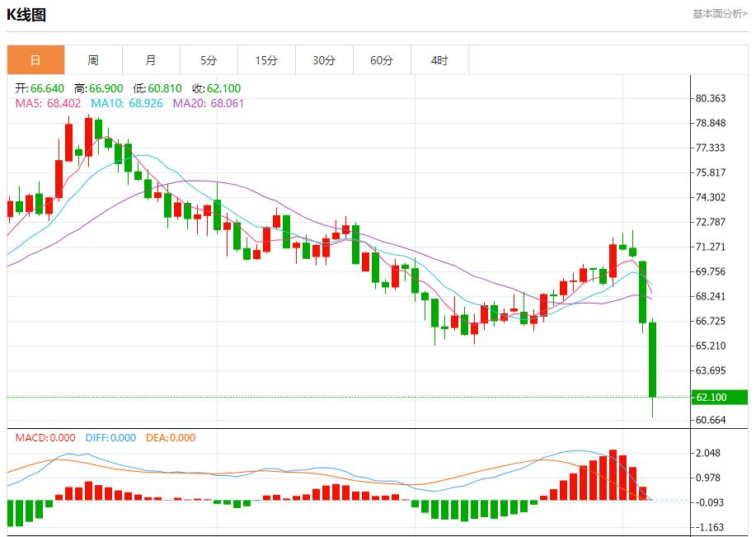Click the K线图 panel title
Viewport: 756px width, 537px height.
pyautogui.click(x=26, y=14)
